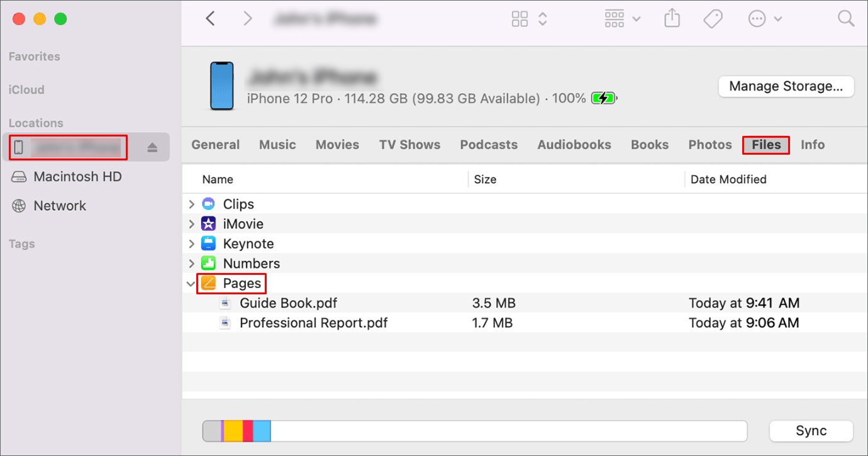Screen dimensions: 868x456
Task: Click the Search magnifier icon
Action: click(x=846, y=19)
